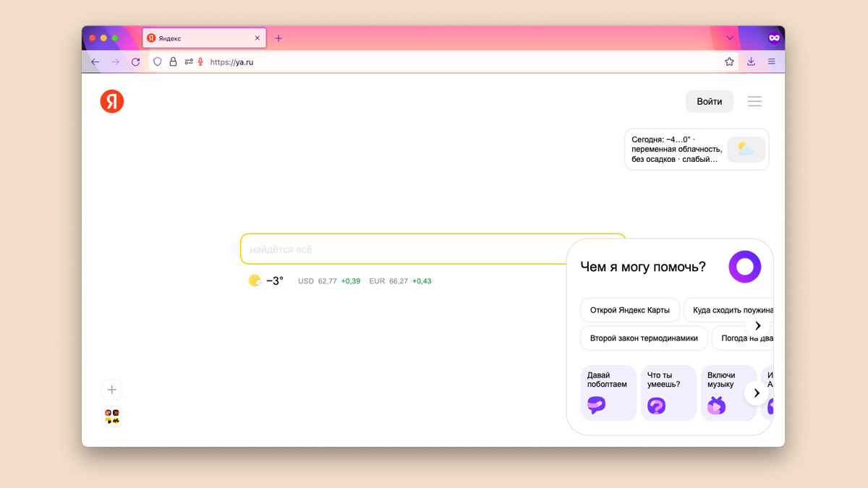Open the Давай поболтаем card

click(x=609, y=393)
